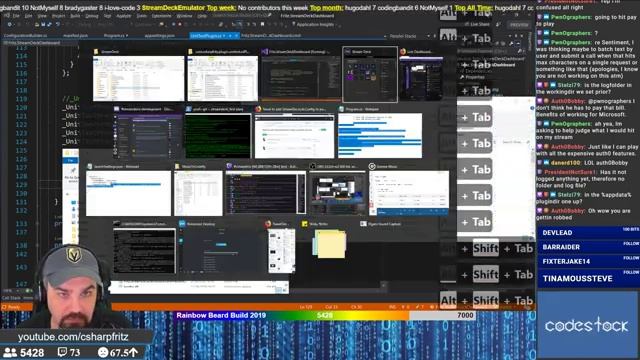This screenshot has height=360, width=640.
Task: Click the Firefox icon of Live Dashboard window
Action: pyautogui.click(x=403, y=52)
